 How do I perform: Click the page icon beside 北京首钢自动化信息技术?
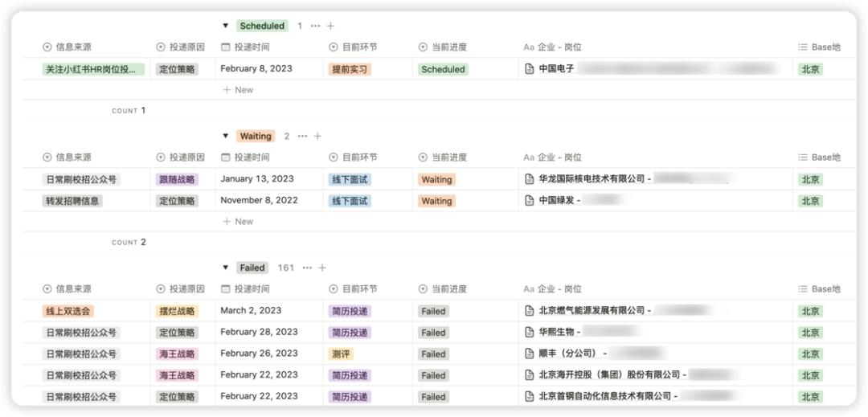(529, 397)
